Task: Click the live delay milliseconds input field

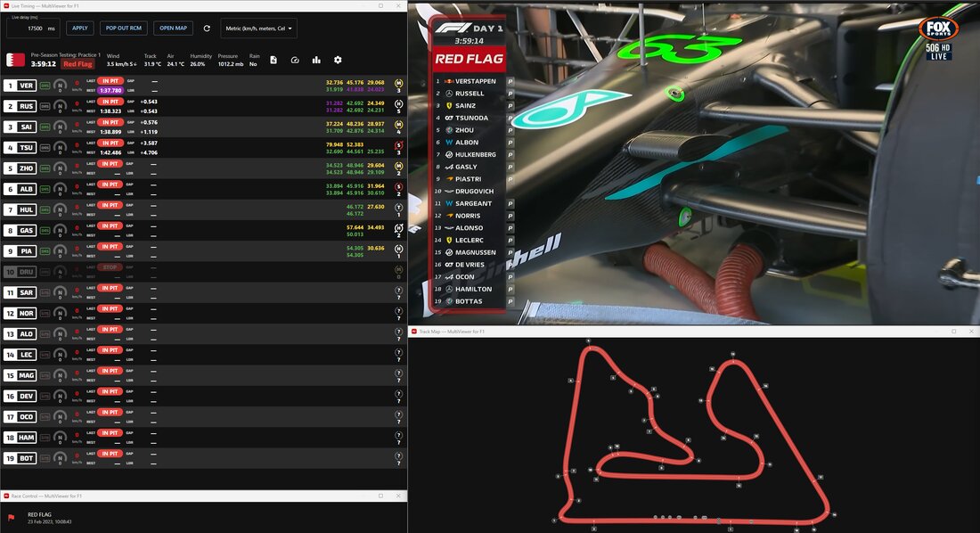Action: click(x=36, y=28)
